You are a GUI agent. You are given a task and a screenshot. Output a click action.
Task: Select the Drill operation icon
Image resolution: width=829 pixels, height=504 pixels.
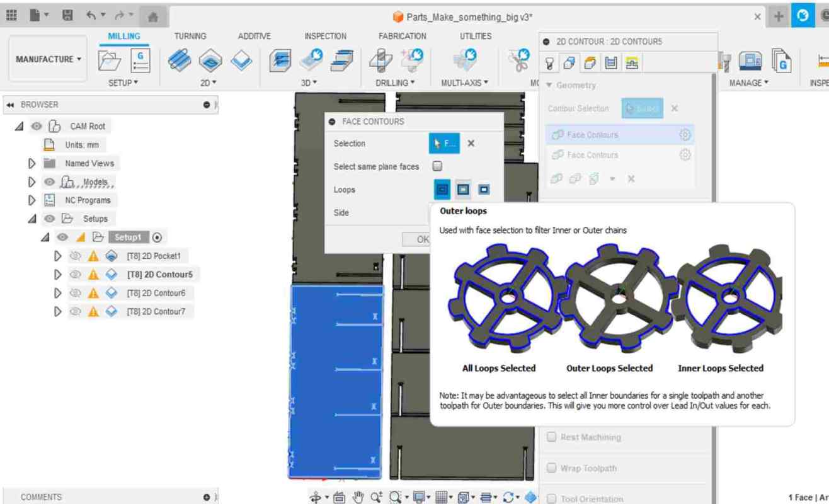coord(380,61)
